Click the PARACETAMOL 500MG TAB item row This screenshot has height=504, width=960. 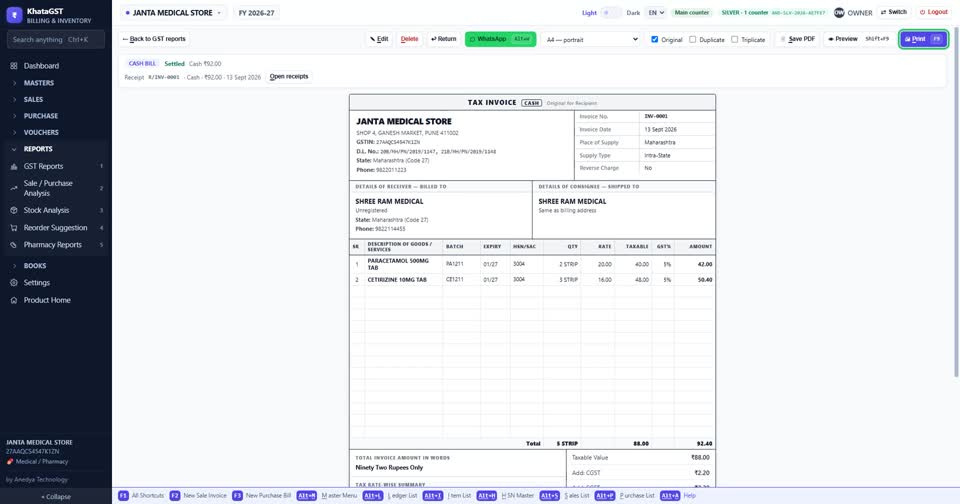[532, 264]
